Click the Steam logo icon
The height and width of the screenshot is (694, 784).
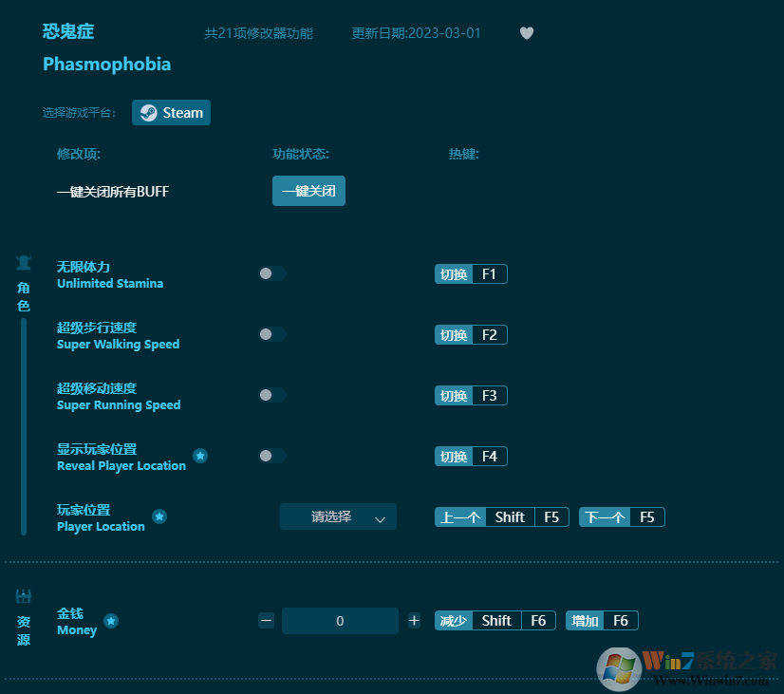click(148, 112)
